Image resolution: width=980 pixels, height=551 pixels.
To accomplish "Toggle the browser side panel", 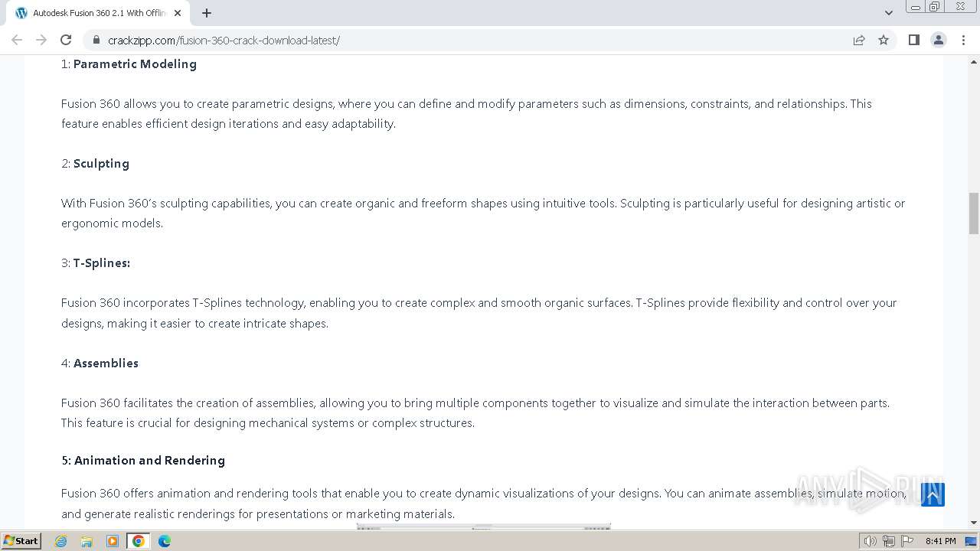I will click(913, 40).
